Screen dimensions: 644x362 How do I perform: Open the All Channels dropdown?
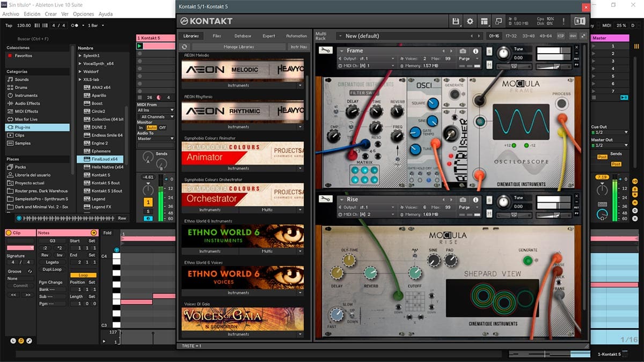click(x=156, y=116)
